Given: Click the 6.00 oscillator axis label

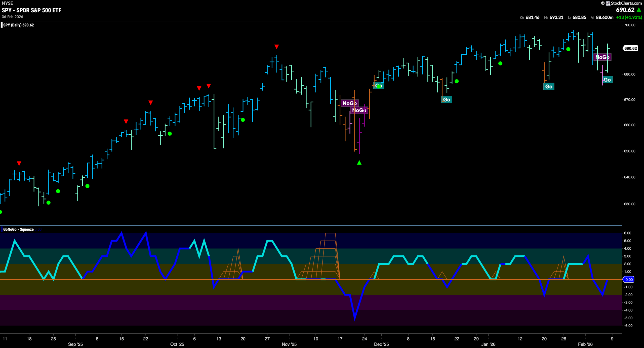Looking at the screenshot, I should (628, 233).
